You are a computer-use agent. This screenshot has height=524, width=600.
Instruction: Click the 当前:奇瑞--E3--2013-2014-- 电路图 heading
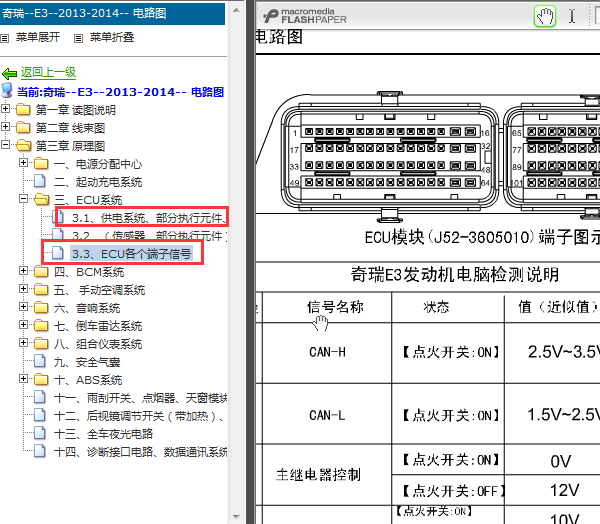pyautogui.click(x=121, y=92)
